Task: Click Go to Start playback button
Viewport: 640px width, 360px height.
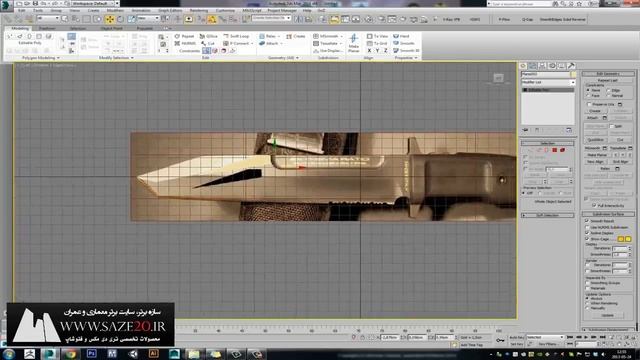Action: pyautogui.click(x=570, y=338)
